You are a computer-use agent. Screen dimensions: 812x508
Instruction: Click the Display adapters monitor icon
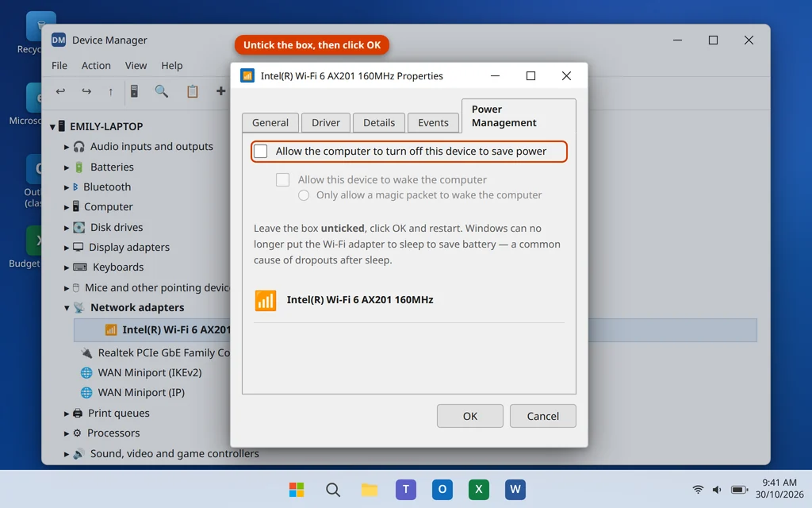[x=79, y=248]
